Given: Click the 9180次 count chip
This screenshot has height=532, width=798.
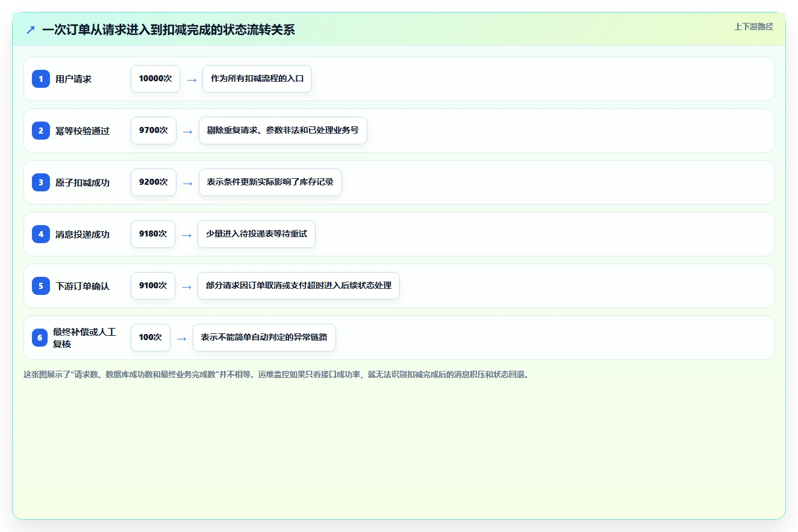Looking at the screenshot, I should [153, 234].
